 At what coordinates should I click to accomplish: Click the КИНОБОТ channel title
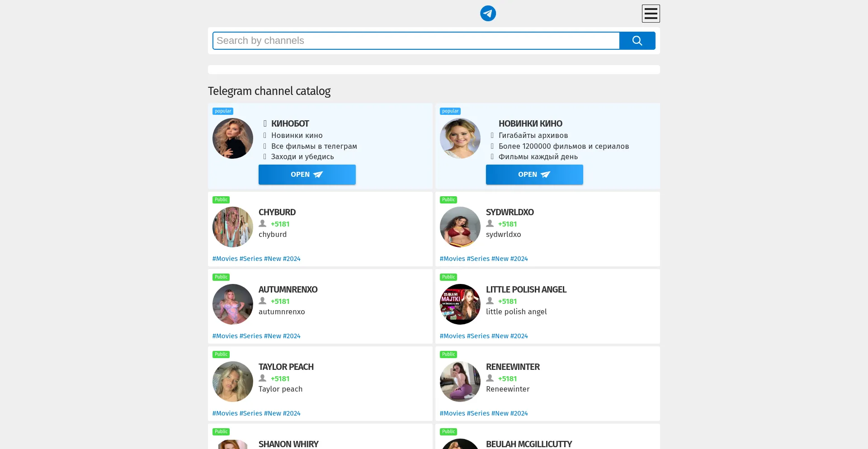tap(290, 123)
